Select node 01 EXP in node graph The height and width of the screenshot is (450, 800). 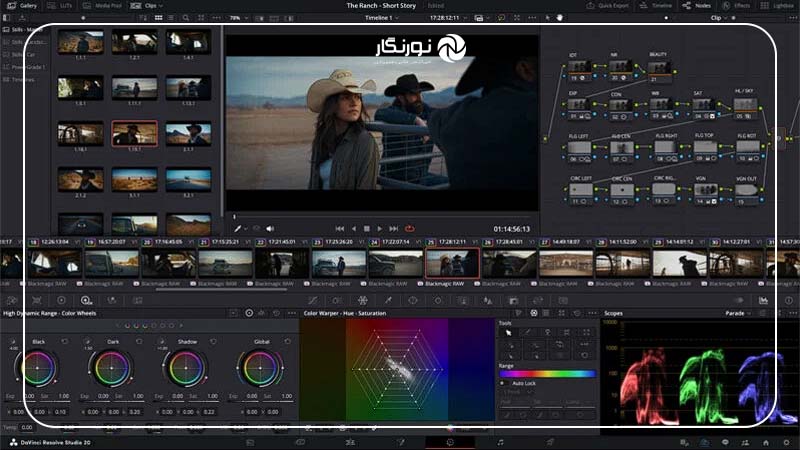(579, 109)
